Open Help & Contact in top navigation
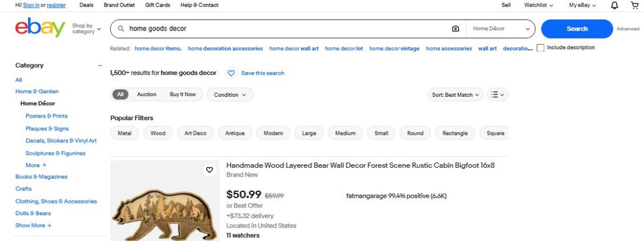This screenshot has height=241, width=644. [x=200, y=5]
